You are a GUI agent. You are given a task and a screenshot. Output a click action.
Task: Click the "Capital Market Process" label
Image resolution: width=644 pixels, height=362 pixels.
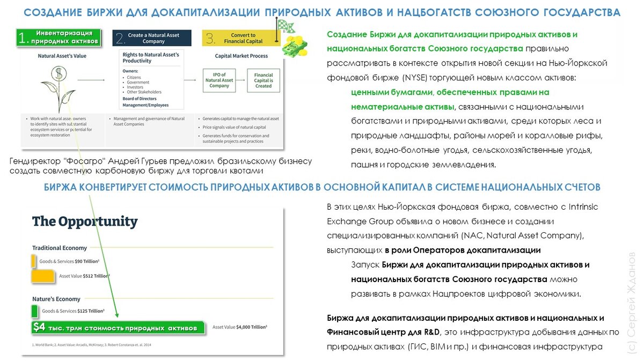pos(241,55)
